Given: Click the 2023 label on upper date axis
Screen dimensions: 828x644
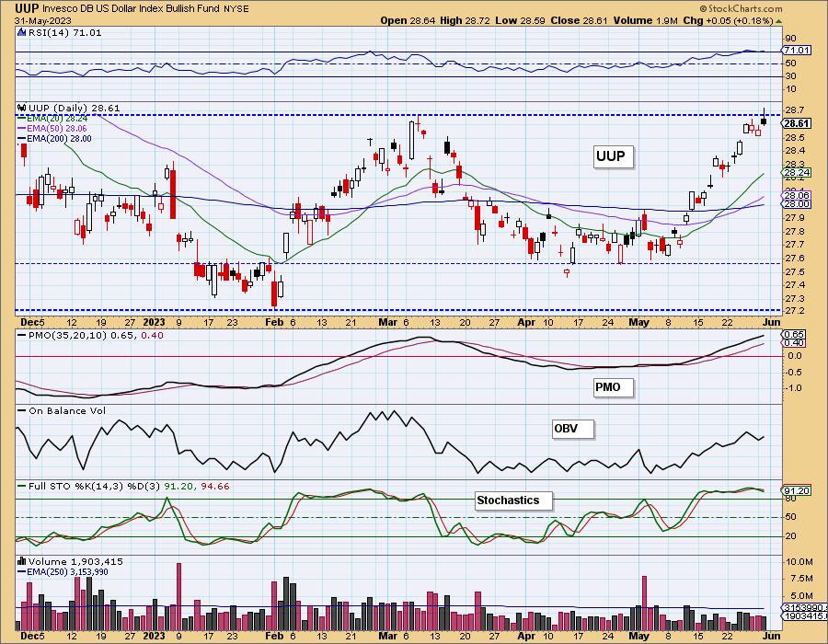Looking at the screenshot, I should pyautogui.click(x=155, y=322).
